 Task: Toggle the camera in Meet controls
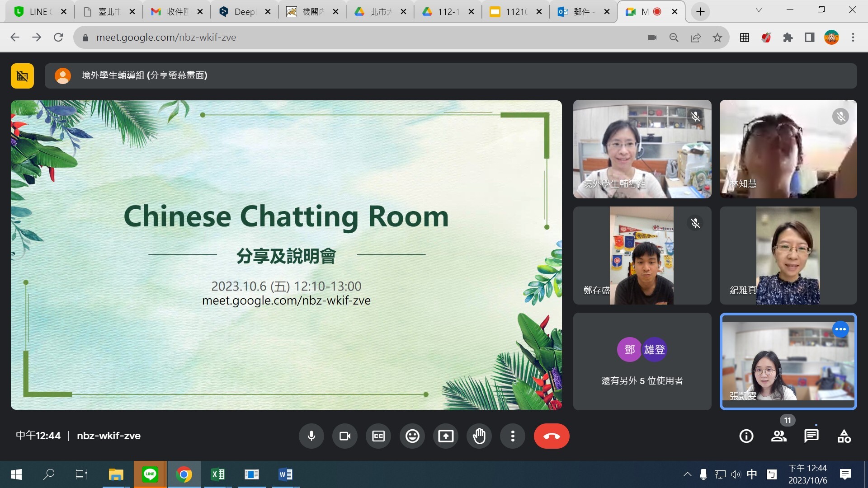click(x=345, y=436)
